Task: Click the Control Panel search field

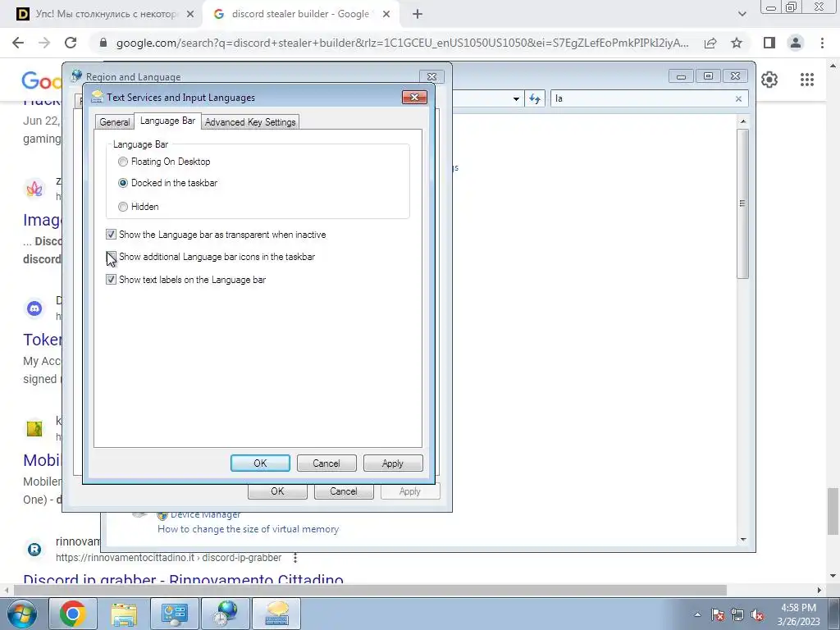Action: click(x=643, y=98)
